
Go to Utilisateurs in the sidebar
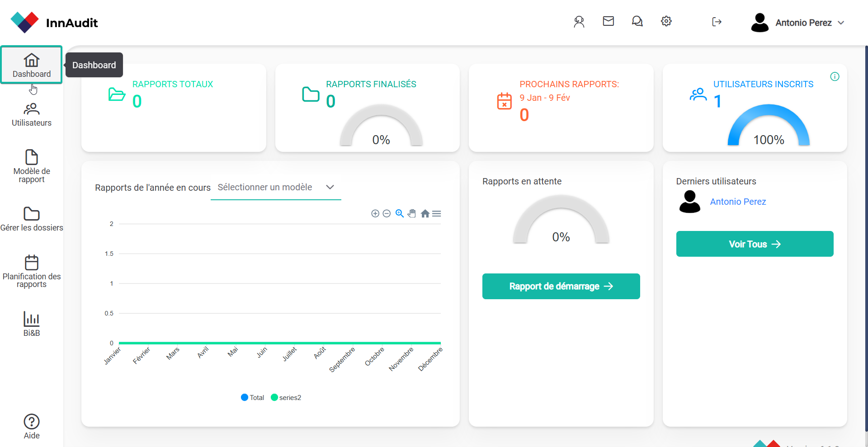[32, 115]
